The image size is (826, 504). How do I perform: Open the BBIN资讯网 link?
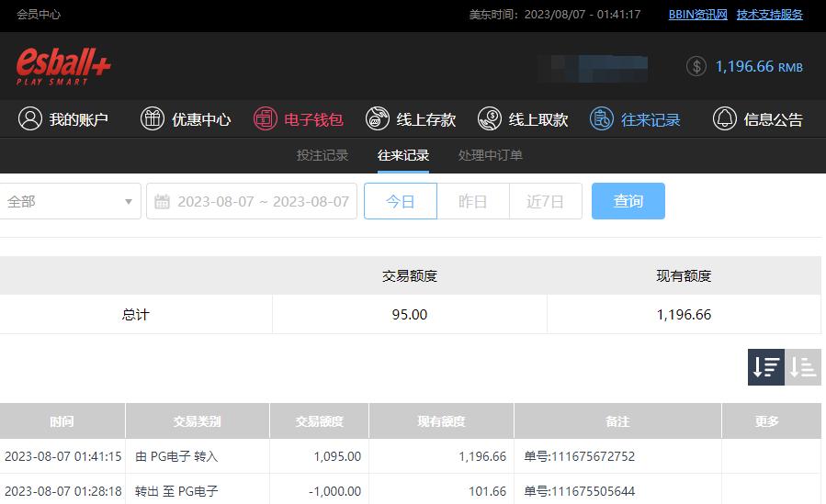click(x=698, y=14)
